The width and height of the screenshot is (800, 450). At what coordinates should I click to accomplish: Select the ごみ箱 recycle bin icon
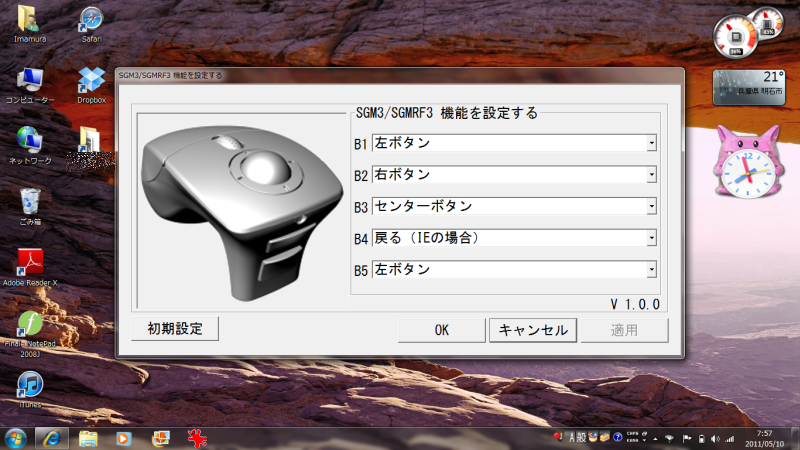30,207
